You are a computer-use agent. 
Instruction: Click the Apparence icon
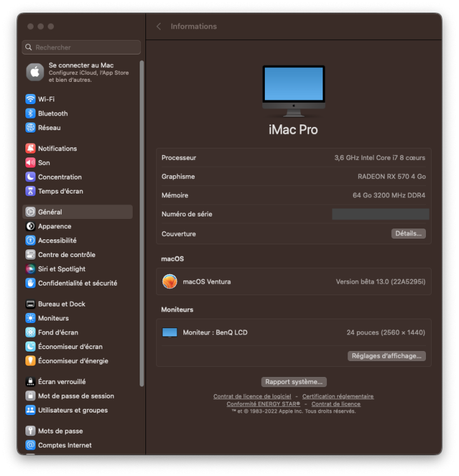coord(30,226)
